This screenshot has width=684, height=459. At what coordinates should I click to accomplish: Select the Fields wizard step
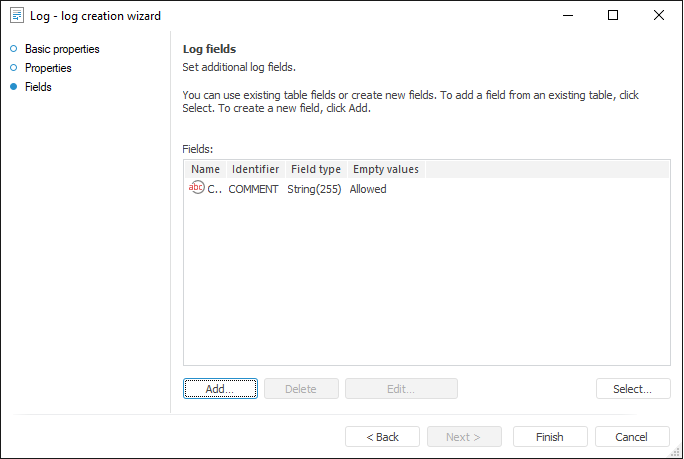click(38, 87)
